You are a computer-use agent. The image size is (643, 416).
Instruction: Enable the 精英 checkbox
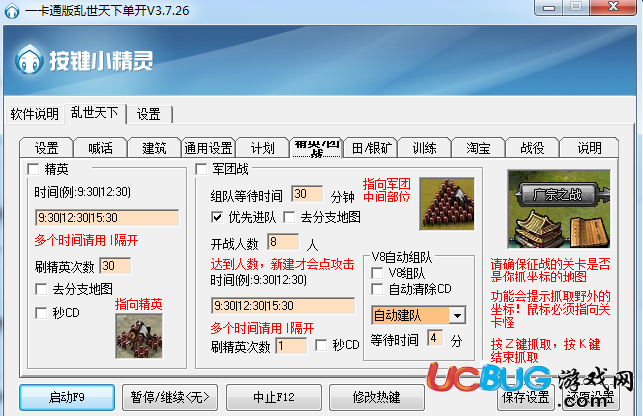[x=33, y=169]
